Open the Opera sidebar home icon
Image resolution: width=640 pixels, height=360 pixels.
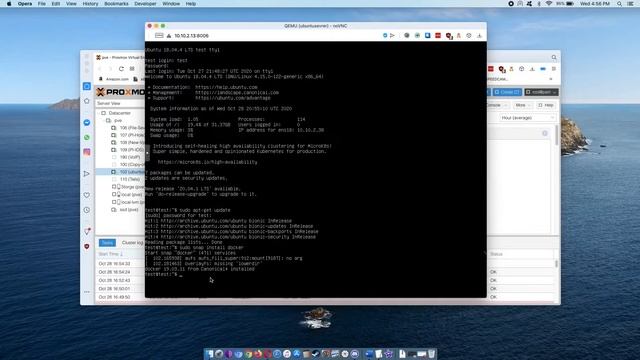[x=87, y=101]
